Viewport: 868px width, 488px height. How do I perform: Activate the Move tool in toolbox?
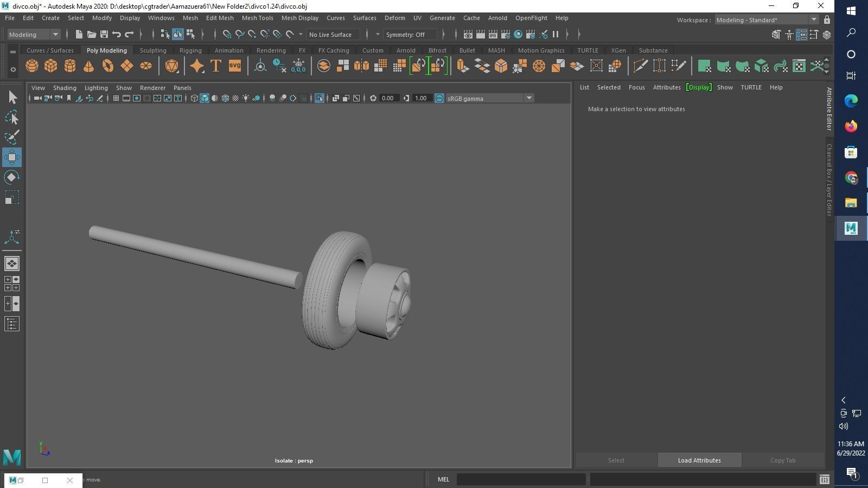point(12,157)
